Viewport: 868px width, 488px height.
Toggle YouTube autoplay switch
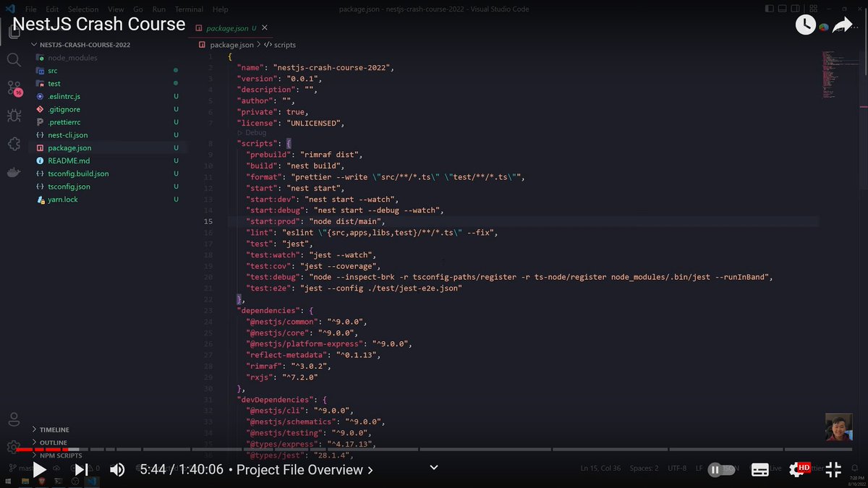720,470
